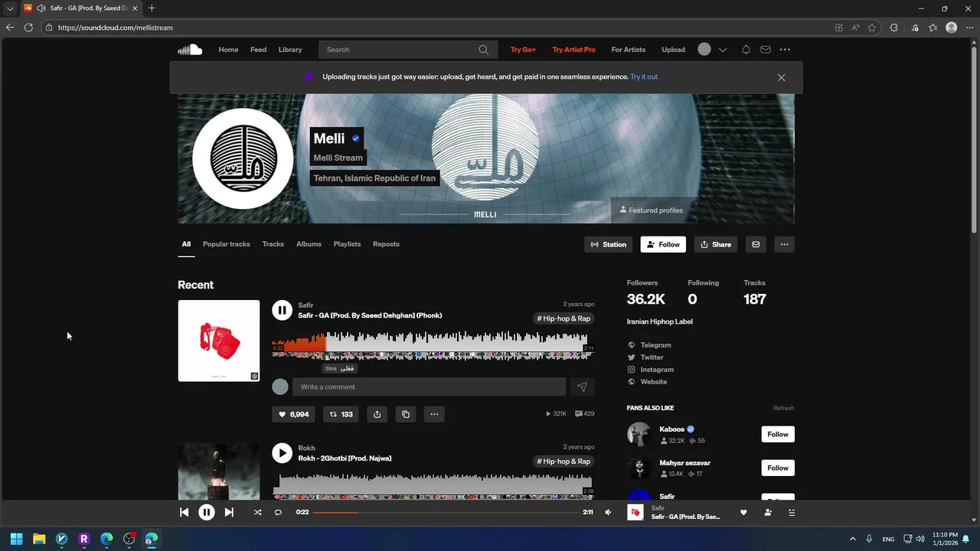Open the header three-dots more menu

point(785,50)
